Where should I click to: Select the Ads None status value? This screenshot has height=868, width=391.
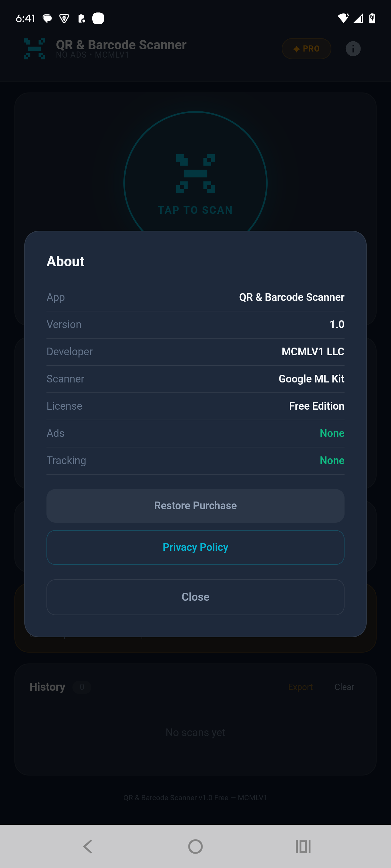pyautogui.click(x=332, y=433)
